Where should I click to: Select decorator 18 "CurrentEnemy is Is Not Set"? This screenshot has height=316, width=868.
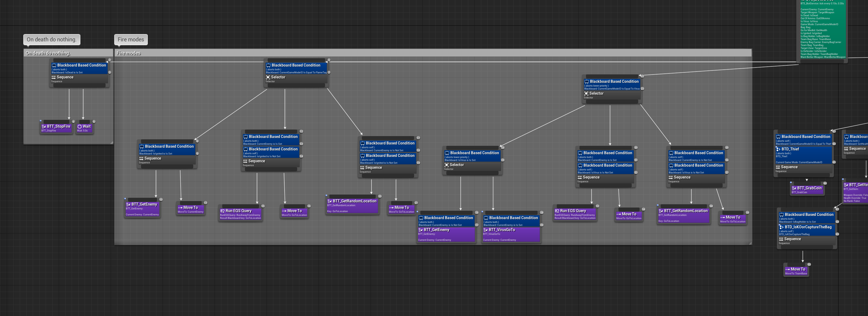point(388,146)
